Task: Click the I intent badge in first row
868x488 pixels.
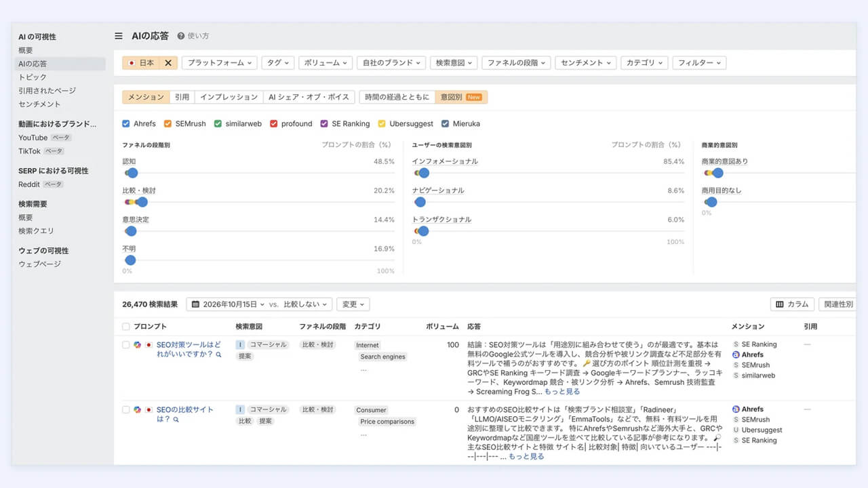Action: coord(239,345)
